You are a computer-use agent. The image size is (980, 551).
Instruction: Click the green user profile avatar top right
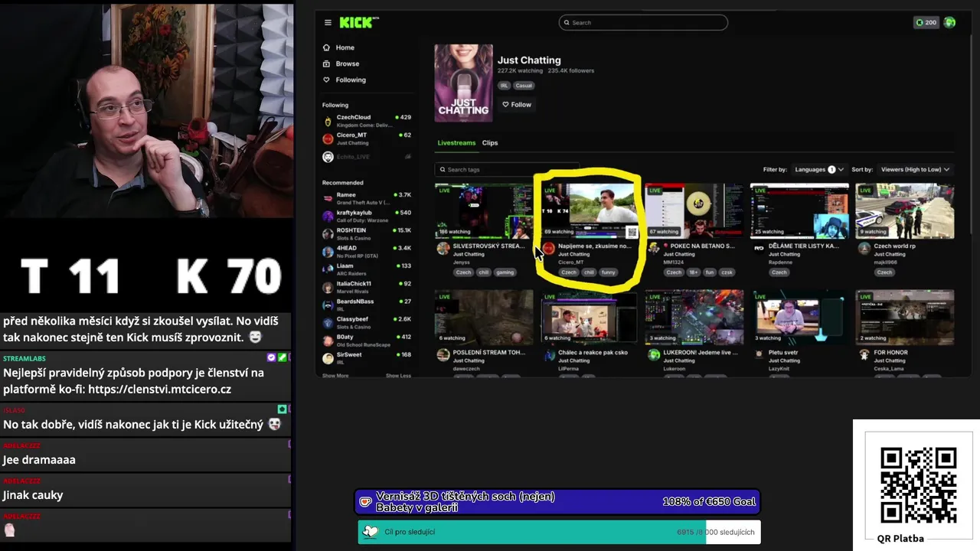(x=949, y=22)
